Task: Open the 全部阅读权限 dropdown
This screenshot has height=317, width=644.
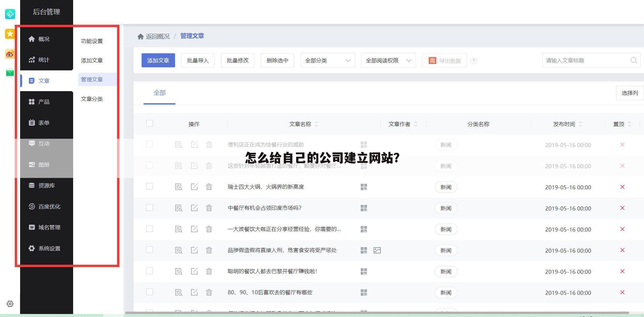Action: [x=388, y=60]
